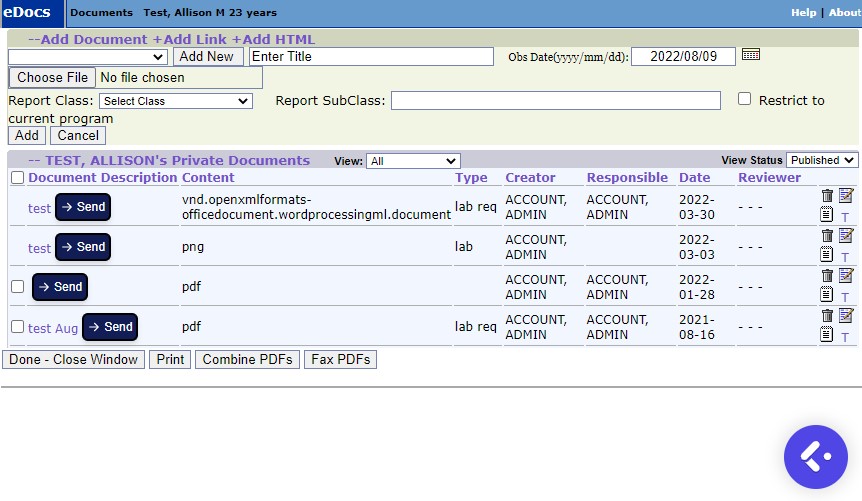Screen dimensions: 862x501
Task: Click the Help link in the header
Action: tap(803, 13)
